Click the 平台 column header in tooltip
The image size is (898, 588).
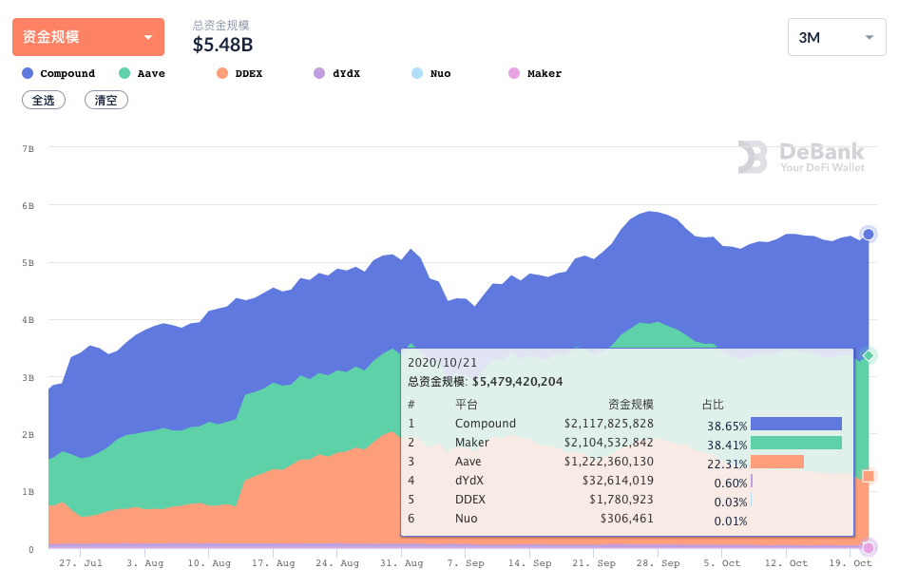point(467,405)
